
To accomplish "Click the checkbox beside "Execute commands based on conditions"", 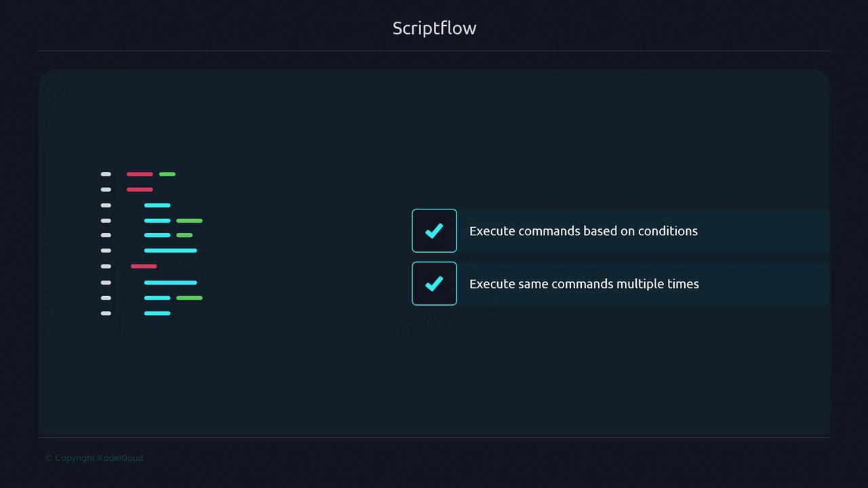I will [x=434, y=231].
